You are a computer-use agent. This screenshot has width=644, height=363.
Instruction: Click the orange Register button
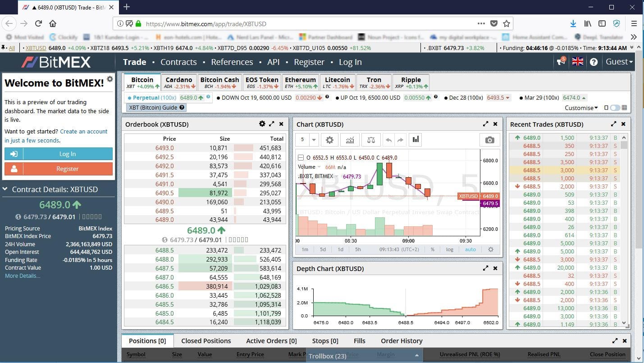point(59,169)
